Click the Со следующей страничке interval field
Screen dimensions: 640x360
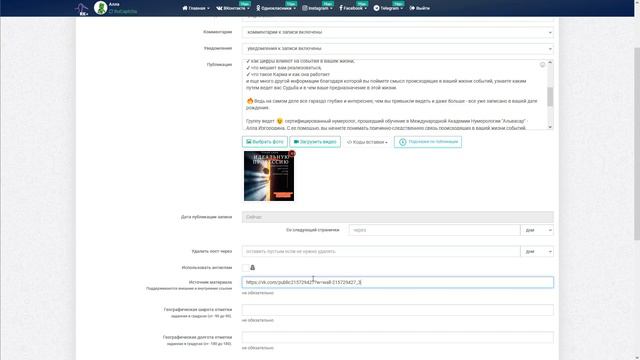(x=434, y=230)
